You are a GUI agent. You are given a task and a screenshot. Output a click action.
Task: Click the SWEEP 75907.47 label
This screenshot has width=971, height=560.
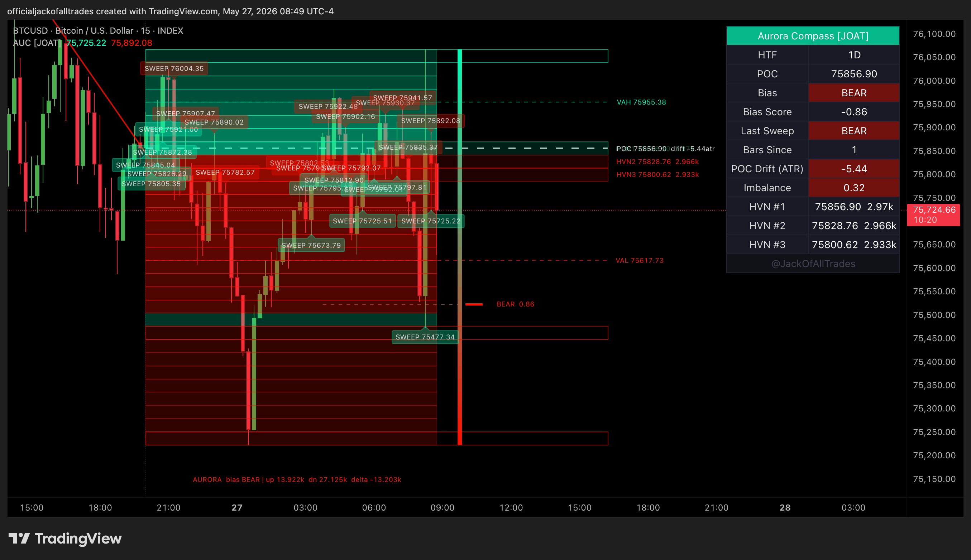tap(186, 114)
